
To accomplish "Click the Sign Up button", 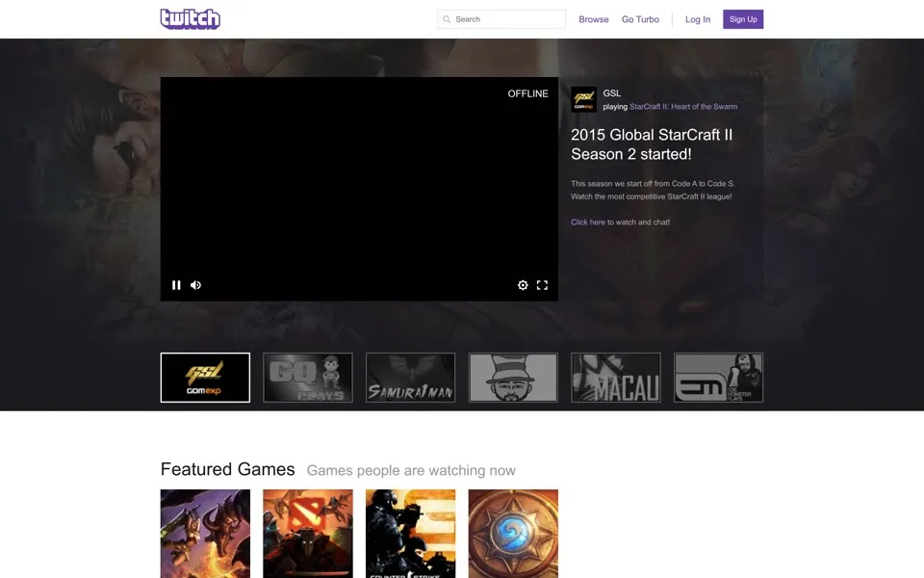I will [x=743, y=19].
